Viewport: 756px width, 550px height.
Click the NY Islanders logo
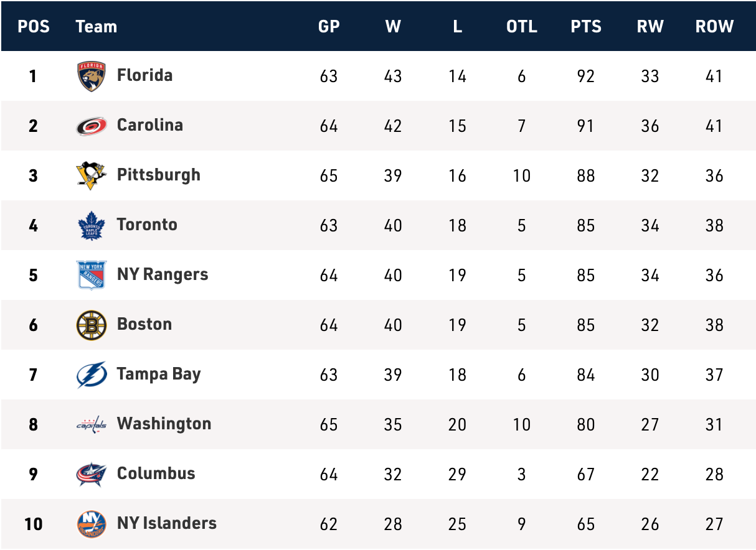click(92, 524)
